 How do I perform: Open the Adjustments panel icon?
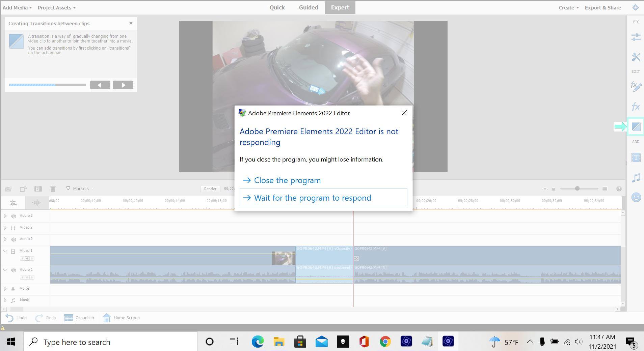636,37
